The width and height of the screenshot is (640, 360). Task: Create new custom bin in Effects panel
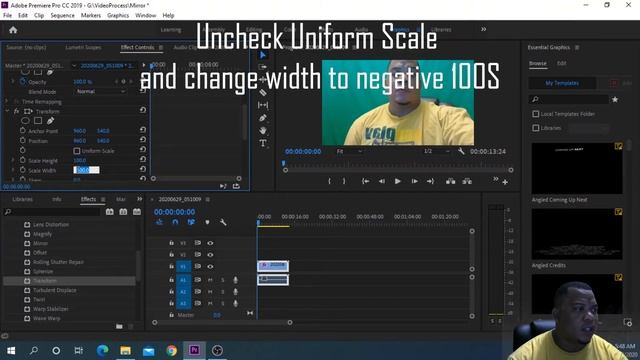[x=119, y=326]
